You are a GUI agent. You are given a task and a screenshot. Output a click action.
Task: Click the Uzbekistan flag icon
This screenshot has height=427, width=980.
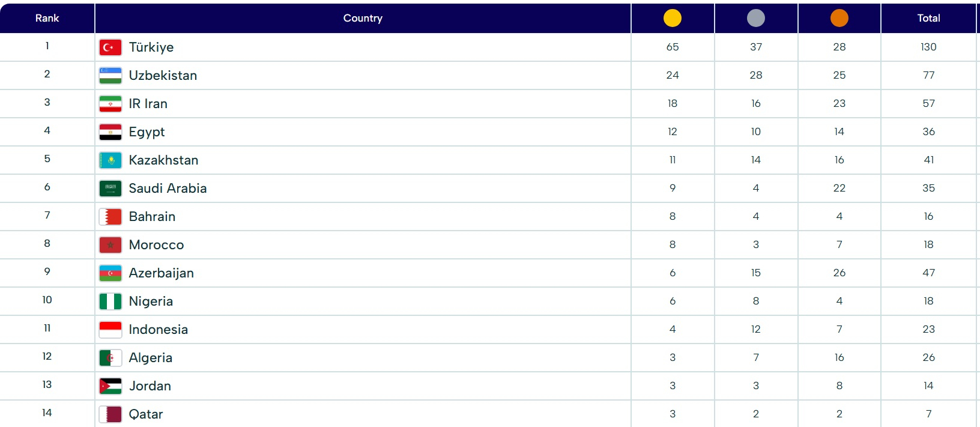[x=110, y=76]
